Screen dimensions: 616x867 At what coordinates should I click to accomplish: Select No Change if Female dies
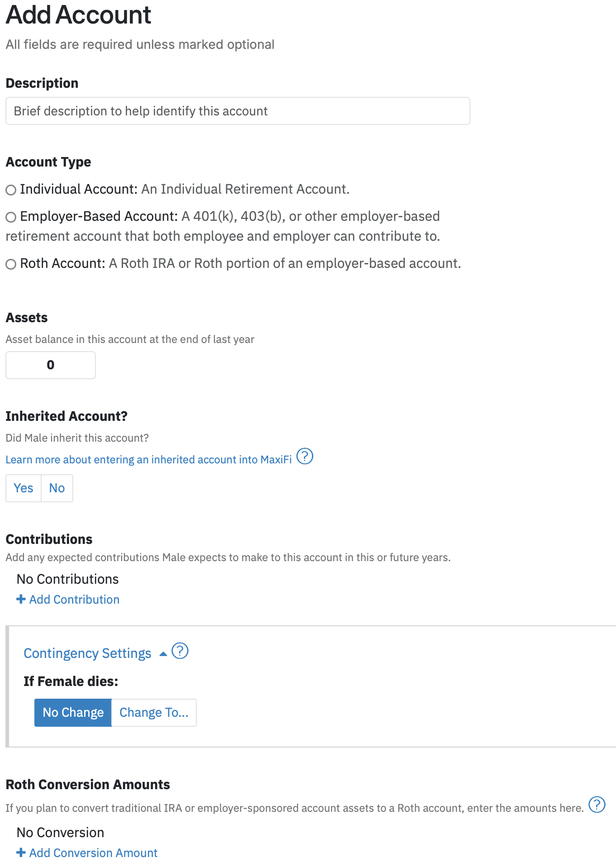(x=73, y=713)
